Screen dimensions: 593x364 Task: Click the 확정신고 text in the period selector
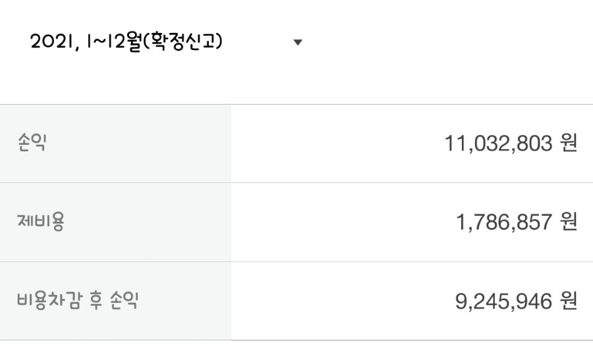coord(183,41)
